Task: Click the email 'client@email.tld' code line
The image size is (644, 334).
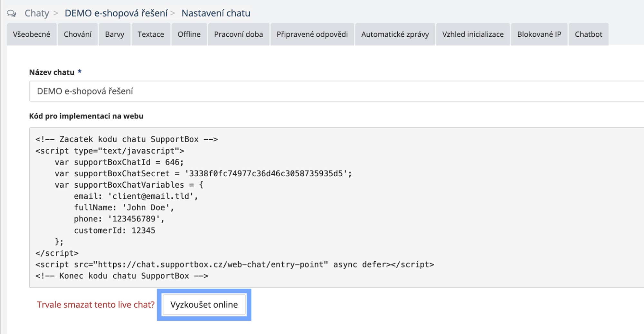Action: pos(136,196)
